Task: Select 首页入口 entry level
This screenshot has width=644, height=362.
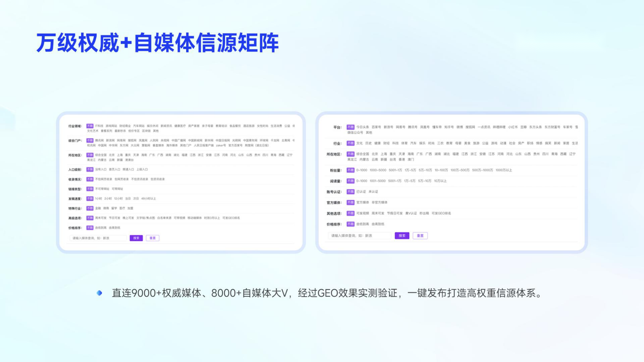Action: (x=114, y=169)
